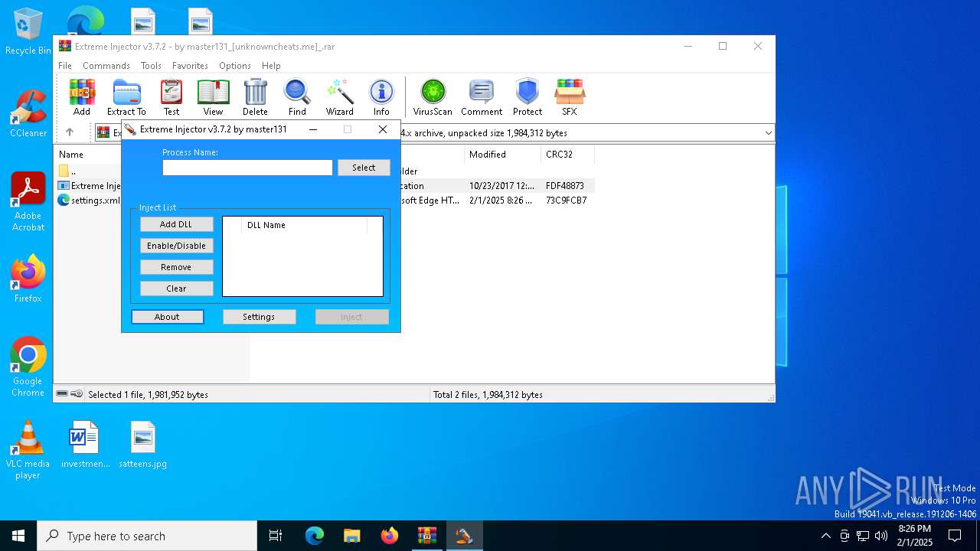Open Firefox from the taskbar
The height and width of the screenshot is (551, 980).
coord(390,536)
